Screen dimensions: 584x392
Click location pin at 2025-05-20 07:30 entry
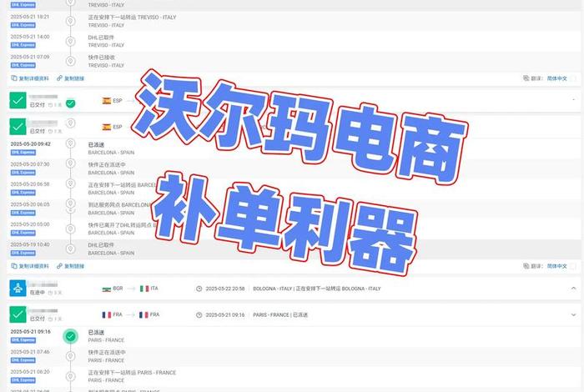point(70,163)
